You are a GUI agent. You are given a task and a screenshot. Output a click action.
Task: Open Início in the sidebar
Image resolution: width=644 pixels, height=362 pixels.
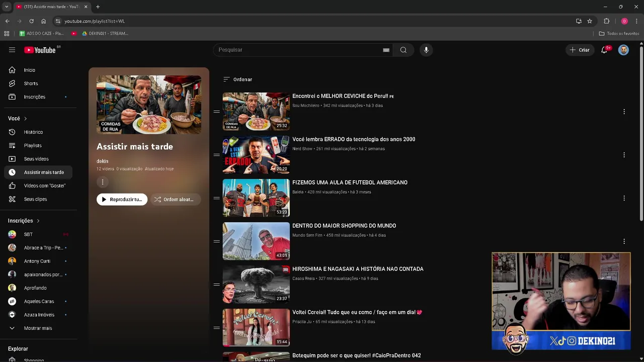(39, 70)
